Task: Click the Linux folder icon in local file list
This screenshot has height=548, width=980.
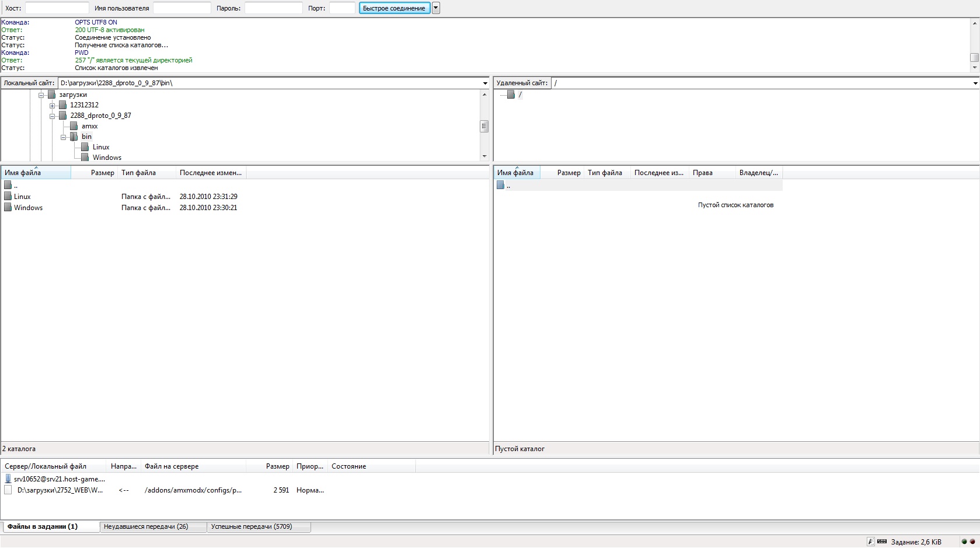Action: 8,197
